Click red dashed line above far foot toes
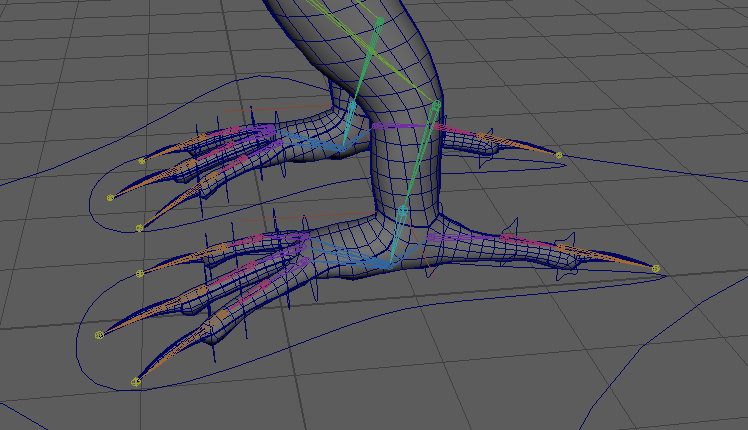This screenshot has width=748, height=430. pos(275,109)
